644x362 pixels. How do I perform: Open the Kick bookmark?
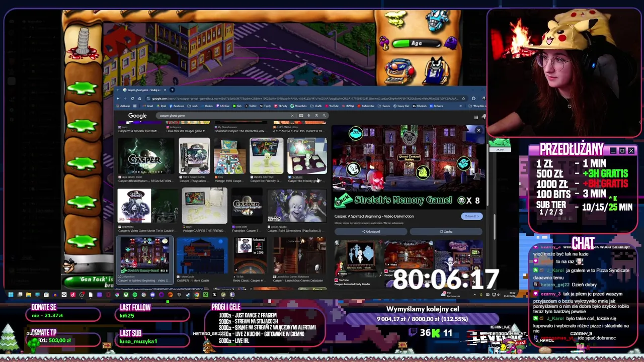(237, 106)
